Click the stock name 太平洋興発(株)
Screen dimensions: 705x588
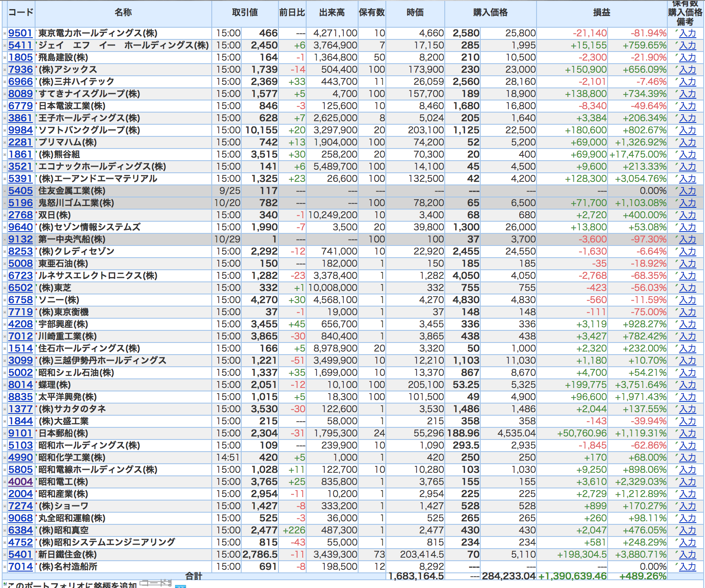[x=68, y=397]
